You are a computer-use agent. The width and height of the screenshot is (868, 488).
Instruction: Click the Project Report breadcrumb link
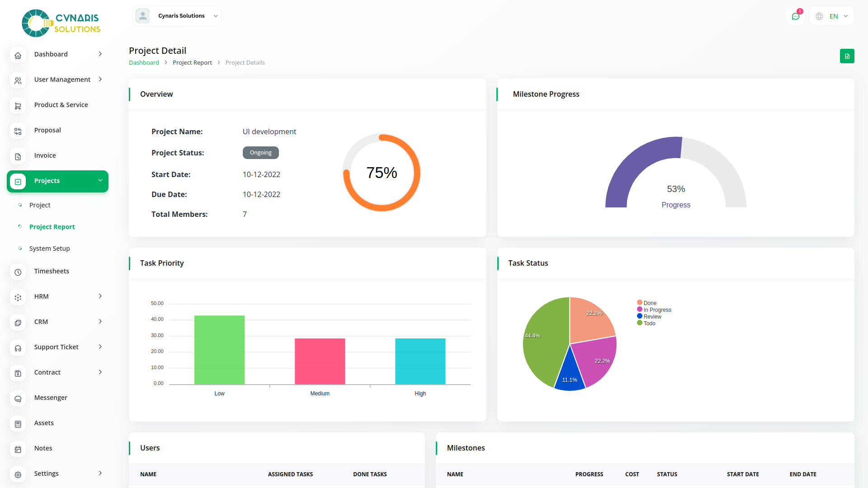point(192,63)
